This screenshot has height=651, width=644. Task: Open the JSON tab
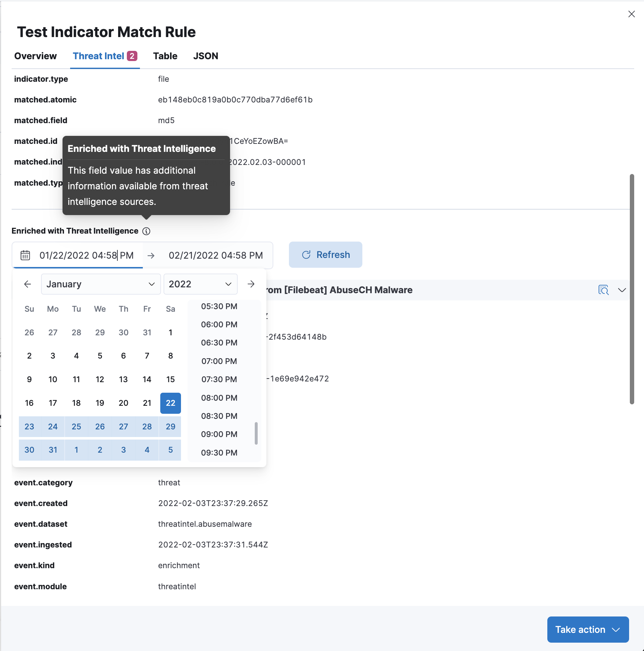tap(206, 56)
